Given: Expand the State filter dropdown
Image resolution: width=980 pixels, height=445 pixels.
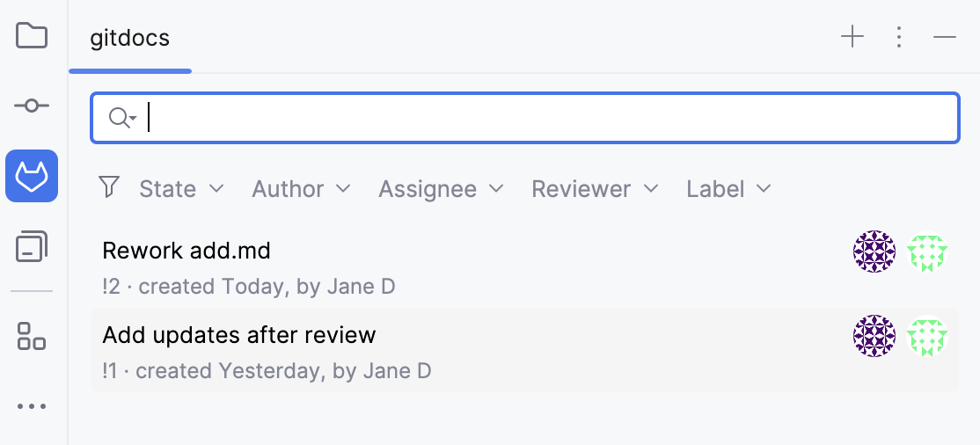Looking at the screenshot, I should (x=181, y=189).
